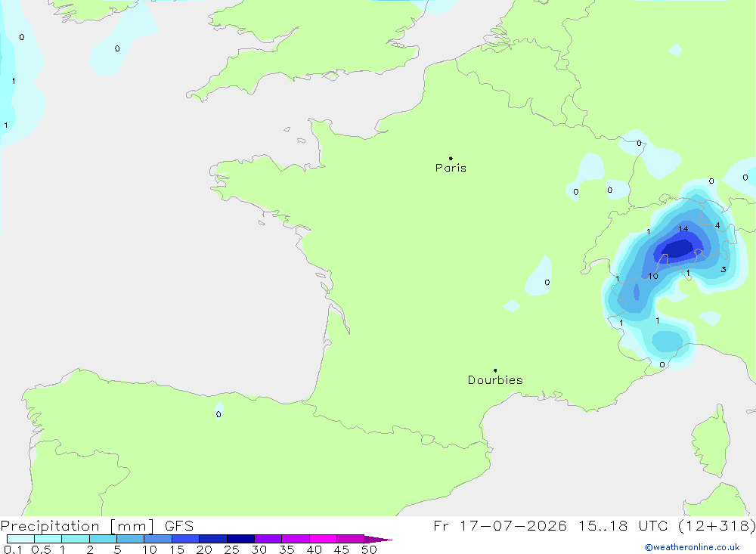The width and height of the screenshot is (756, 554).
Task: Click the Dourbies location dot
Action: point(495,370)
